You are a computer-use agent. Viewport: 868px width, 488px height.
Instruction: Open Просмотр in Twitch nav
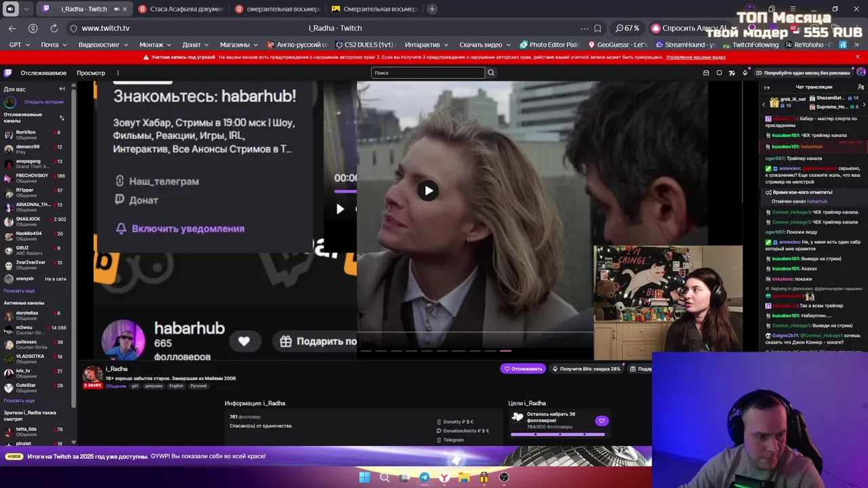[x=91, y=73]
